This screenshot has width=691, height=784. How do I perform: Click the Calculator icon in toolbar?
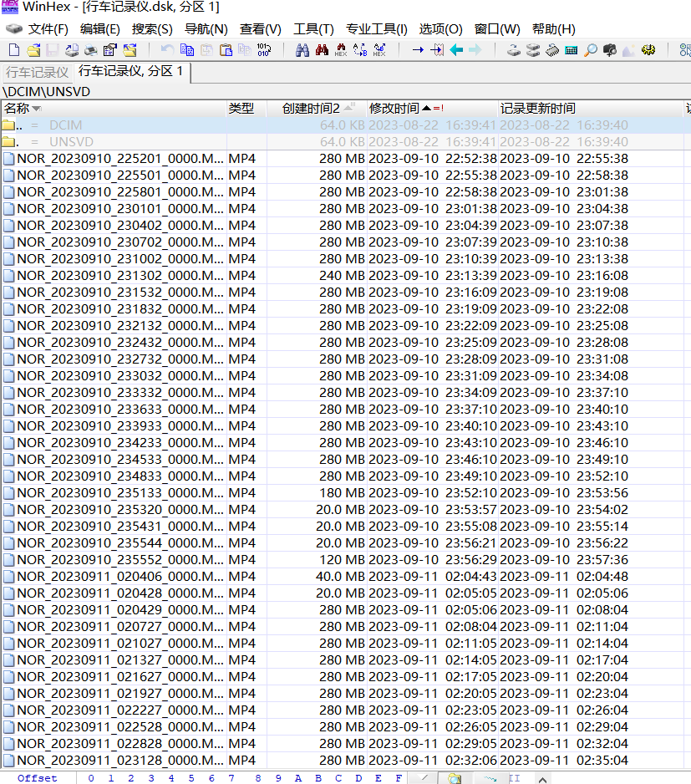click(571, 50)
